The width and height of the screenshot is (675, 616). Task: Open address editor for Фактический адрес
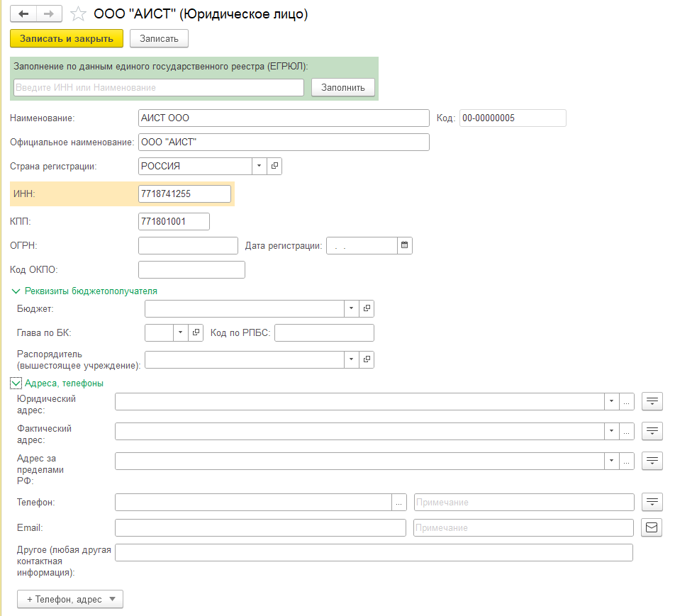(626, 431)
